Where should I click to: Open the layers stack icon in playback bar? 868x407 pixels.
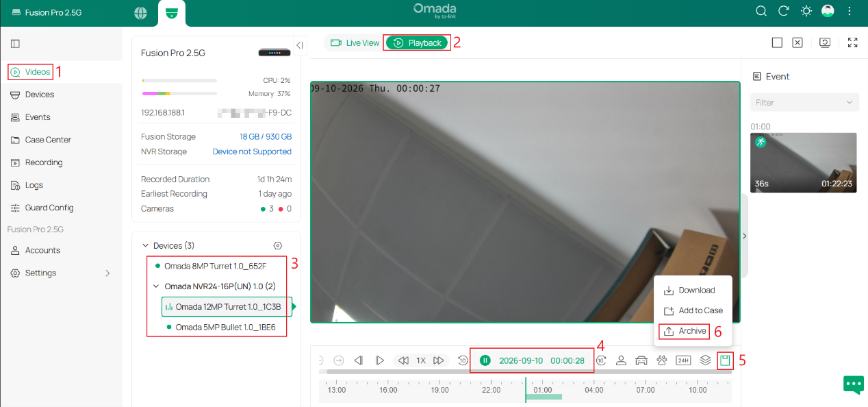(x=705, y=360)
